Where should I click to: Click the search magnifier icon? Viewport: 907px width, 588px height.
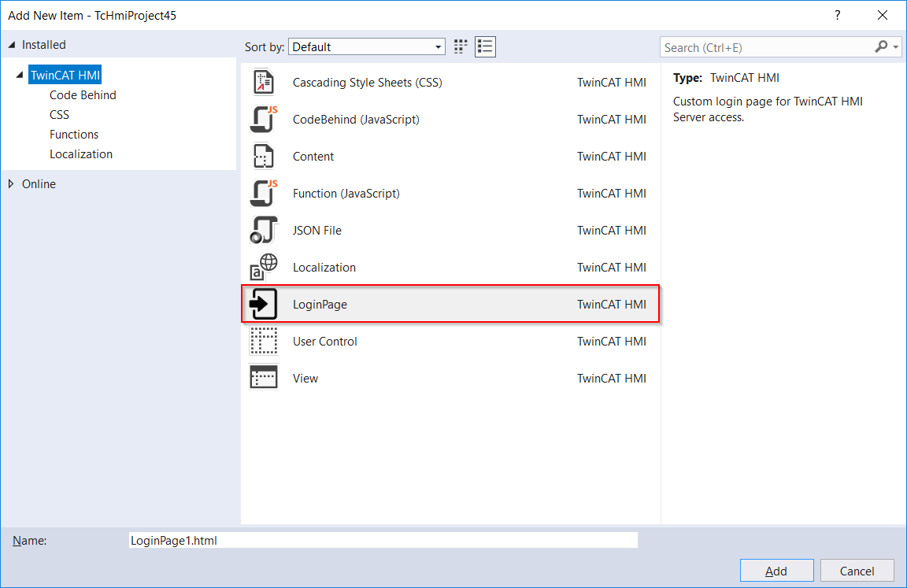881,46
